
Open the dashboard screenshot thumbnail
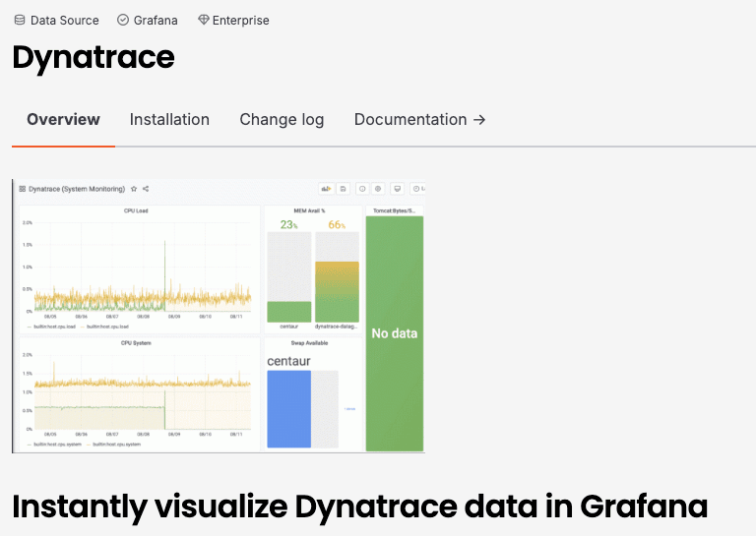[x=219, y=316]
